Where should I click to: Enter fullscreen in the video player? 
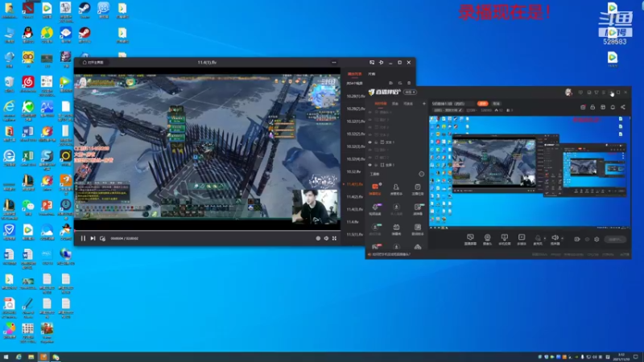tap(334, 238)
